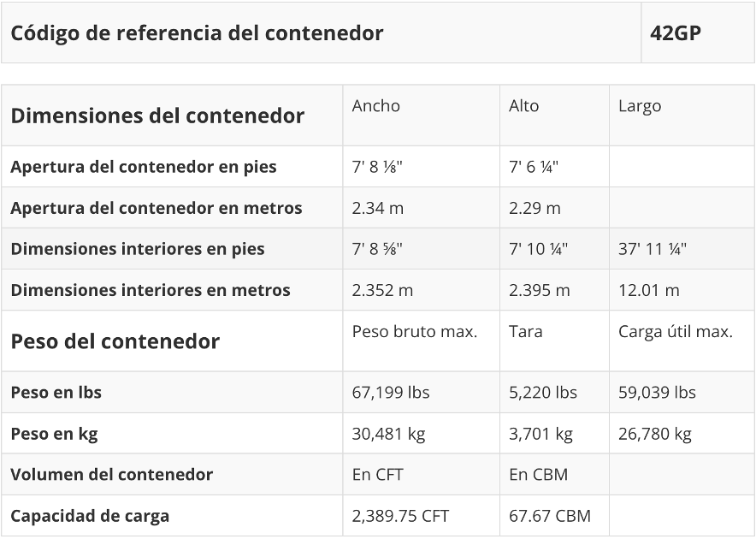The height and width of the screenshot is (539, 756).
Task: Click the 2,389.75 CFT capacity value
Action: tap(400, 516)
